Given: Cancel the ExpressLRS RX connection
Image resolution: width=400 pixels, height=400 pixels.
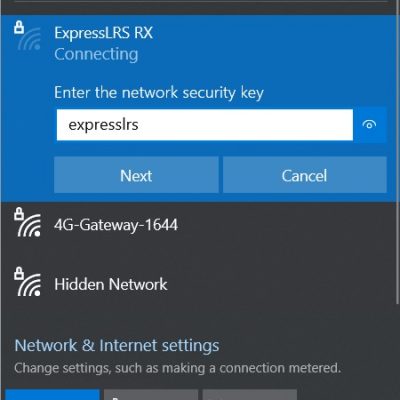Looking at the screenshot, I should click(x=305, y=175).
